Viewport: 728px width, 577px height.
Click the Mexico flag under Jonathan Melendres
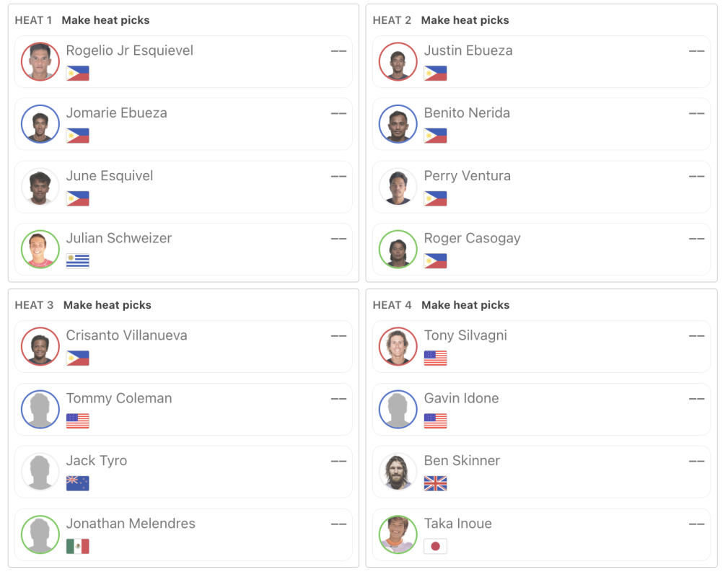click(78, 546)
